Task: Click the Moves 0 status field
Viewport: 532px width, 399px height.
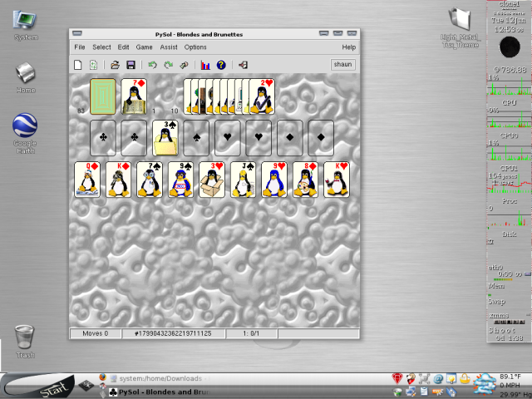Action: 96,333
